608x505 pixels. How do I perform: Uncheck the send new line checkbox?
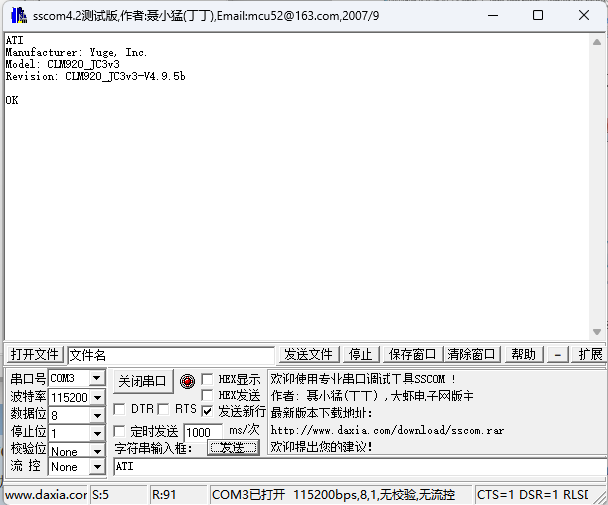coord(207,411)
